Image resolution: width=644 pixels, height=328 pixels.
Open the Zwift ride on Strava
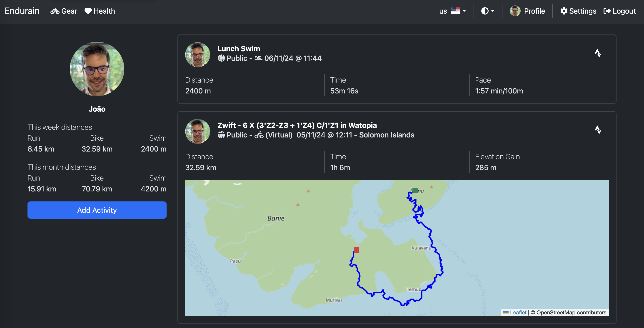[598, 130]
